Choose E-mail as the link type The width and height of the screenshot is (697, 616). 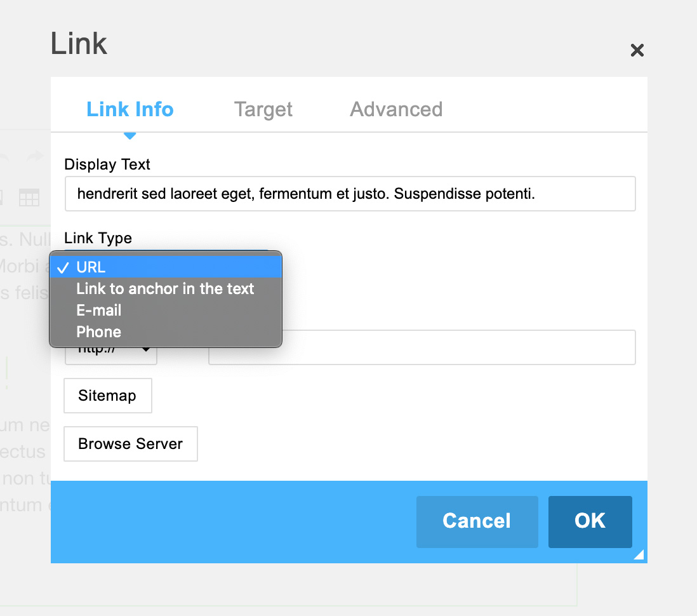pyautogui.click(x=166, y=310)
